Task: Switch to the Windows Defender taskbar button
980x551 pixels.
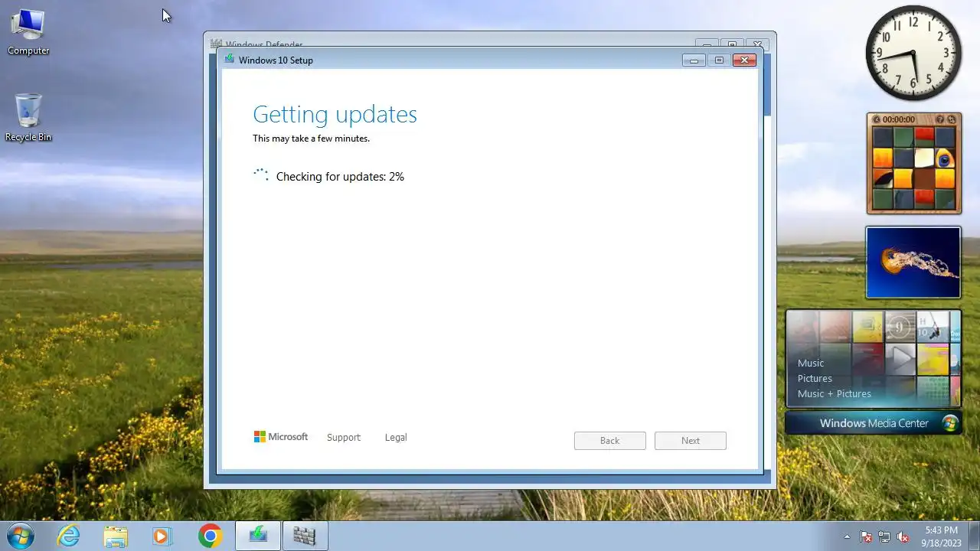Action: click(x=305, y=536)
